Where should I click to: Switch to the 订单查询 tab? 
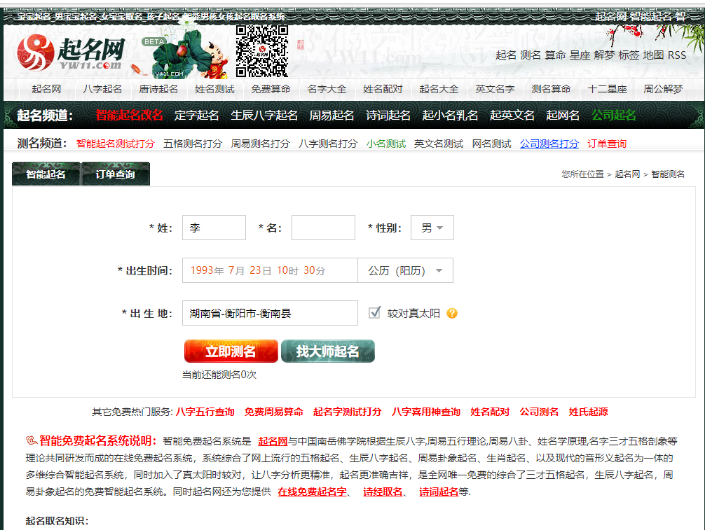[115, 174]
